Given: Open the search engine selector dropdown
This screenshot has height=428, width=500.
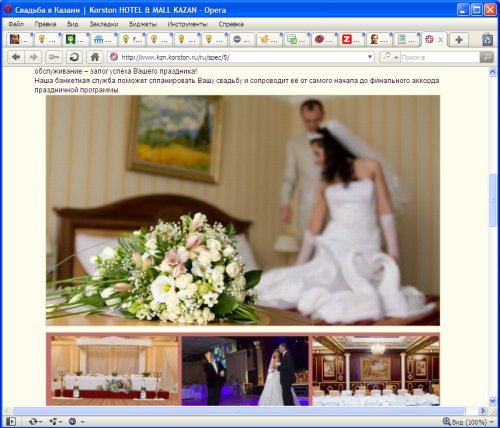Looking at the screenshot, I should (x=390, y=57).
